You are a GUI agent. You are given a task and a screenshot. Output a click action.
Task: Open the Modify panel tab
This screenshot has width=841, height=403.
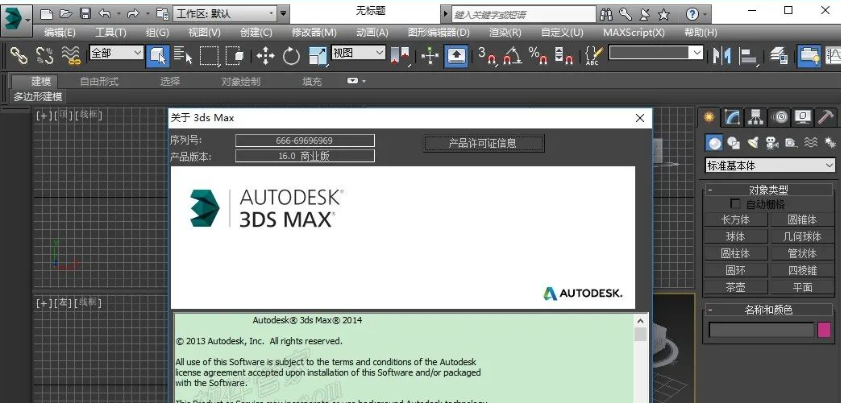point(733,116)
